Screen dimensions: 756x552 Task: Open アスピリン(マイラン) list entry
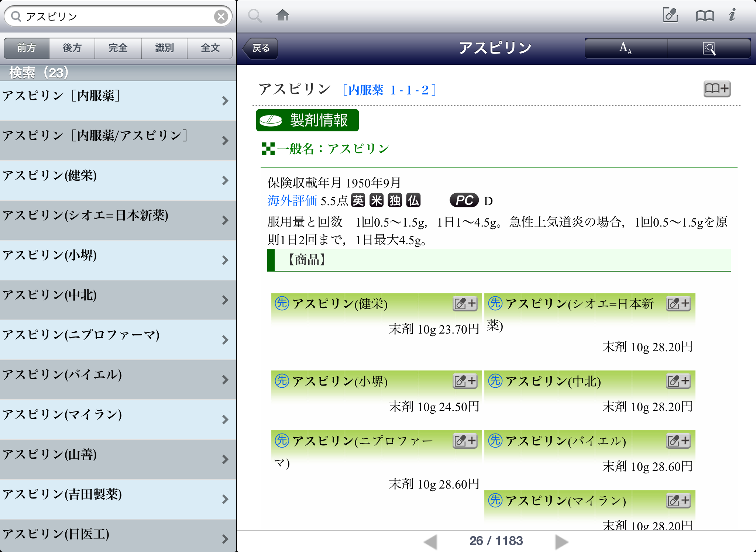[111, 419]
